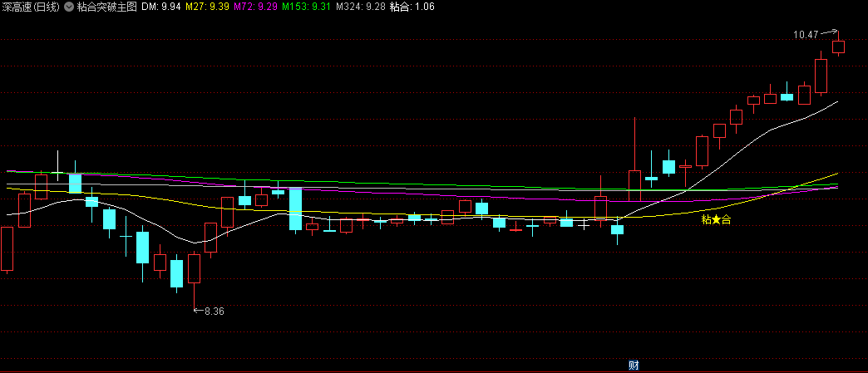Select the M153: 9.31 green indicator value
The image size is (868, 373).
pos(306,7)
